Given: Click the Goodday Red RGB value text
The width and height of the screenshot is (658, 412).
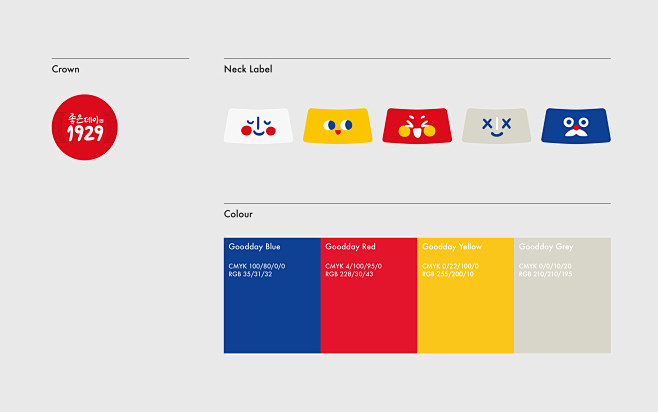Looking at the screenshot, I should click(x=352, y=273).
